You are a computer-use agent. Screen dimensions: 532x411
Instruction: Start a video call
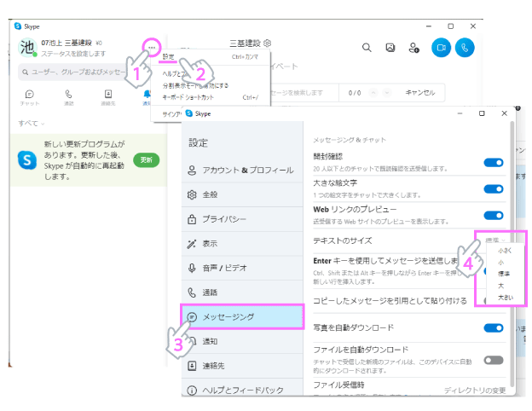click(441, 48)
